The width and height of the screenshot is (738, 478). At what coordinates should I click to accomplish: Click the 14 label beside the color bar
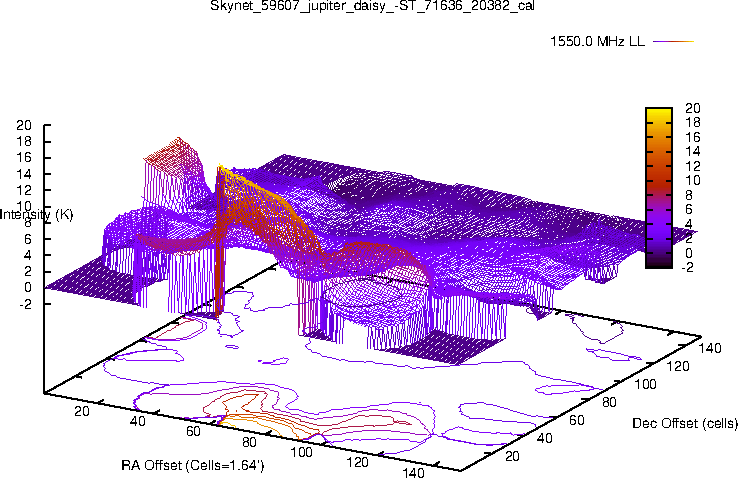tap(693, 151)
